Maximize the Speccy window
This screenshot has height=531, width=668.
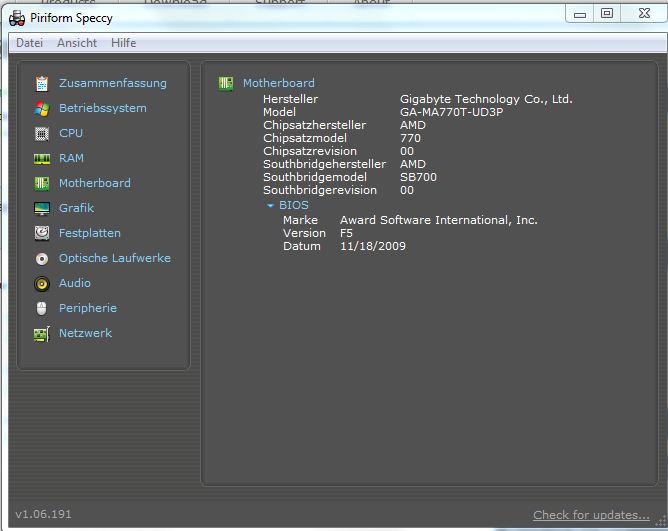[607, 14]
